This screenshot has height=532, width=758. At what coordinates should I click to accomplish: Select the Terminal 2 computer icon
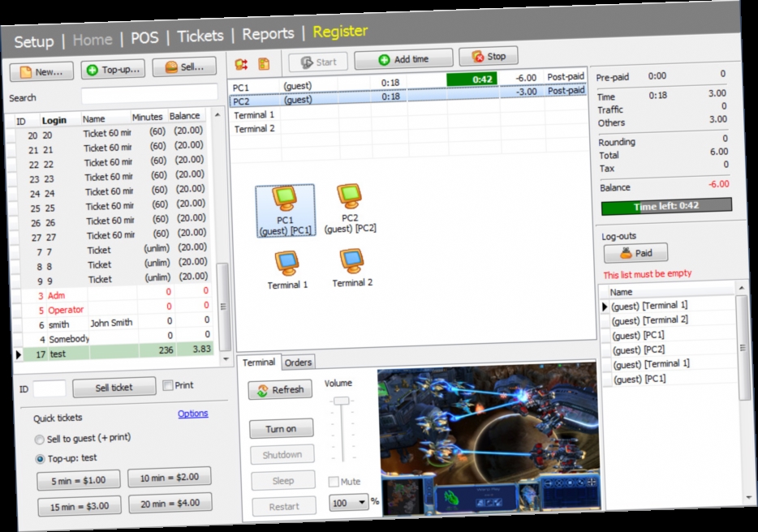[351, 261]
